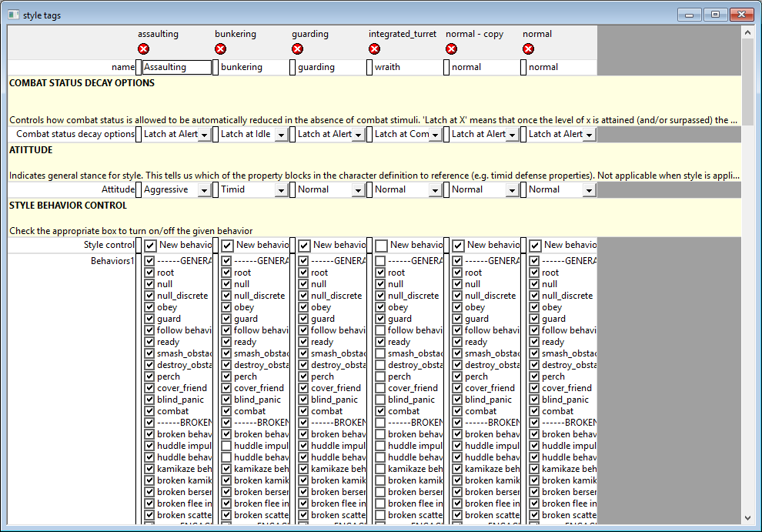This screenshot has width=762, height=532.
Task: Toggle perch checkbox in the assaulting column
Action: pos(149,377)
